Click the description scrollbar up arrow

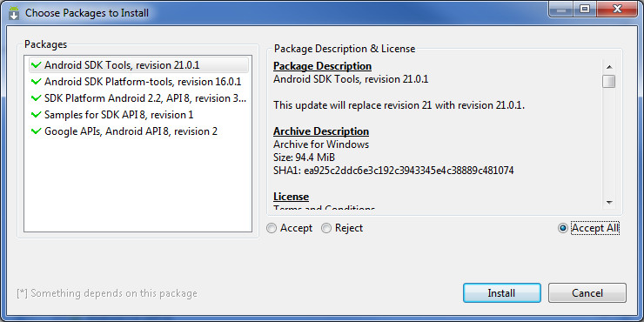click(608, 67)
